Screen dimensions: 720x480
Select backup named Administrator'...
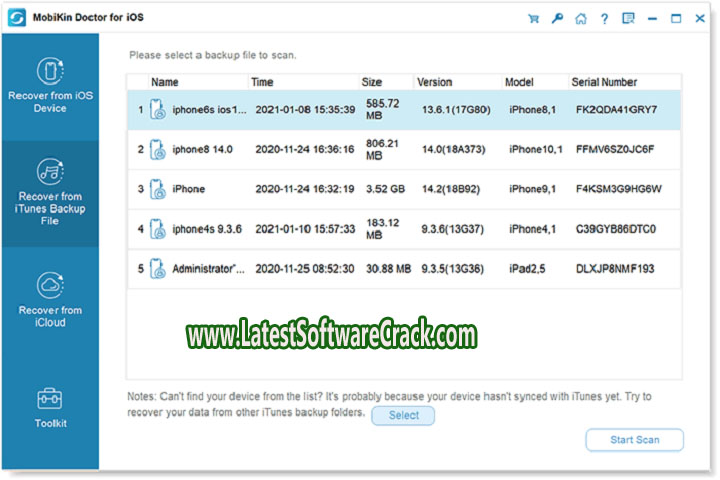coord(208,269)
